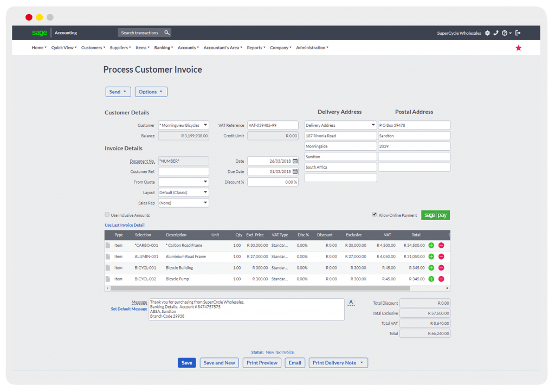
Task: Click the Set Default Message link
Action: click(x=128, y=309)
